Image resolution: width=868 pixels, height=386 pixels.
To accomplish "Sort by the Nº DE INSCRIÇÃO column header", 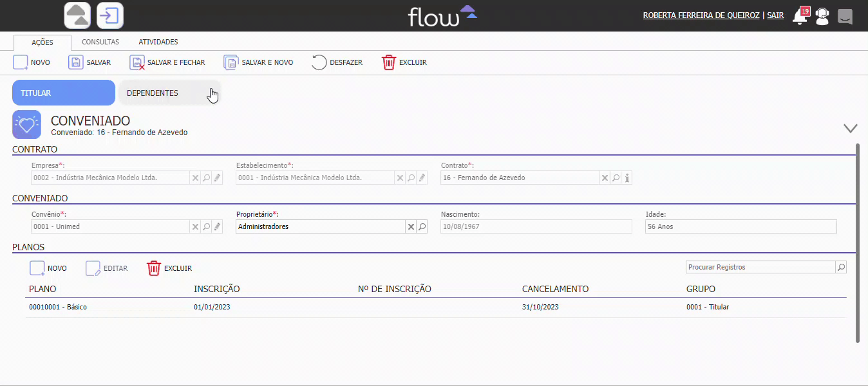I will [x=394, y=289].
